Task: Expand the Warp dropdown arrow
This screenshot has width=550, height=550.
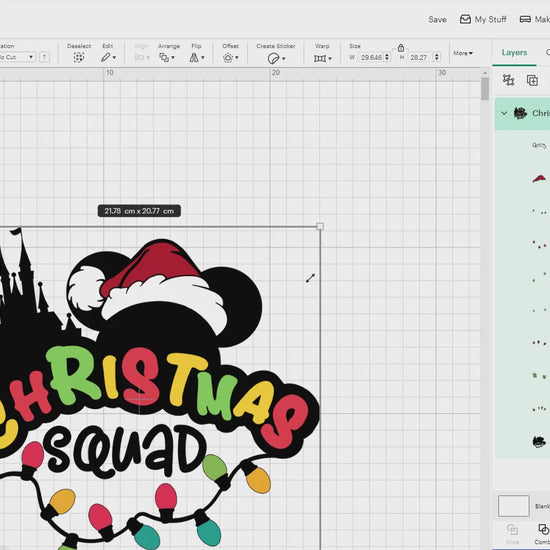Action: 330,59
